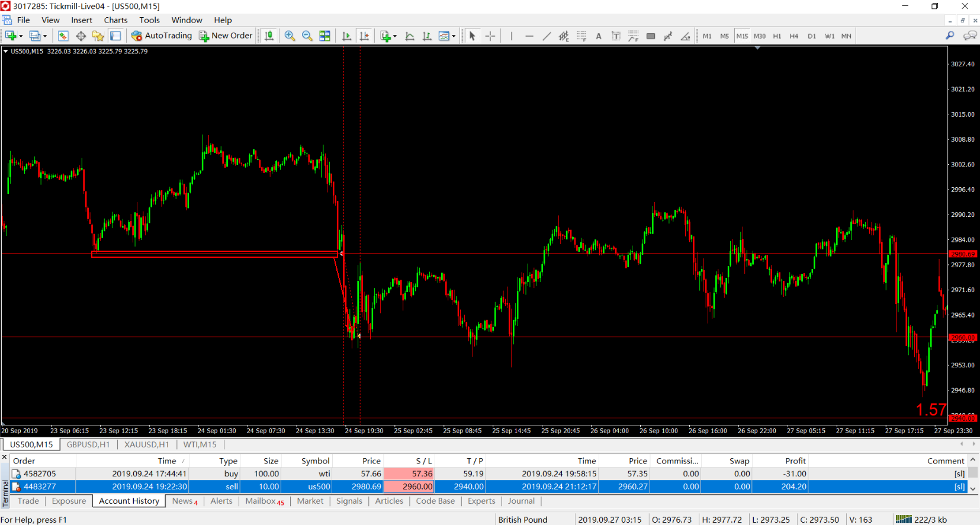Switch to the WTI,M15 chart tab
This screenshot has width=980, height=525.
pos(200,444)
